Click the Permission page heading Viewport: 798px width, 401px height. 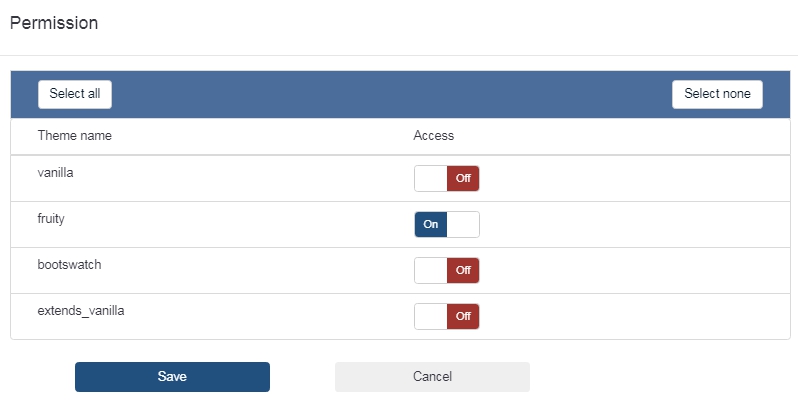pyautogui.click(x=54, y=23)
